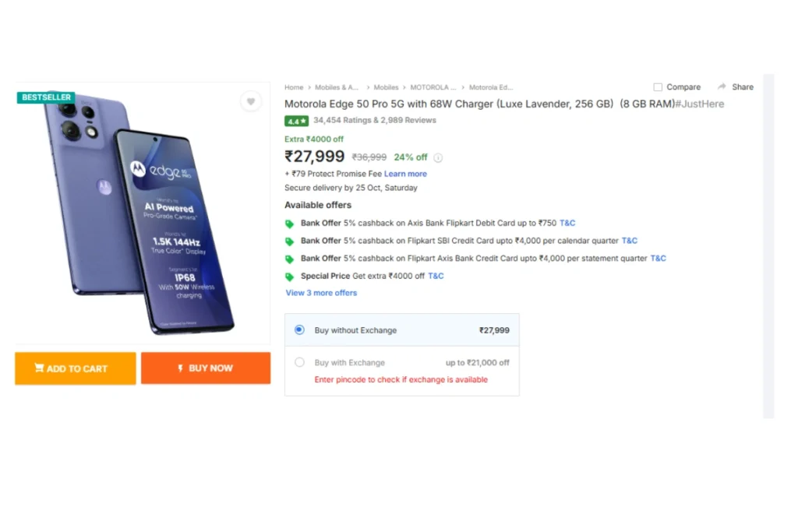The width and height of the screenshot is (798, 532).
Task: Expand View 3 more offers
Action: [321, 293]
